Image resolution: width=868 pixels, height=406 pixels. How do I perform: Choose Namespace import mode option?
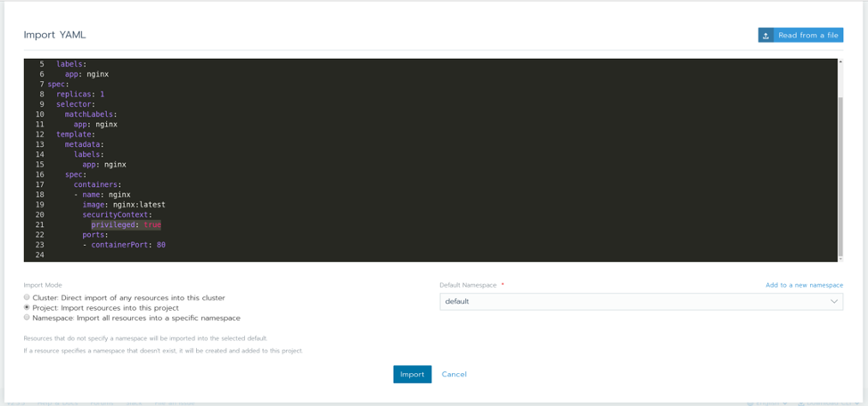point(27,317)
